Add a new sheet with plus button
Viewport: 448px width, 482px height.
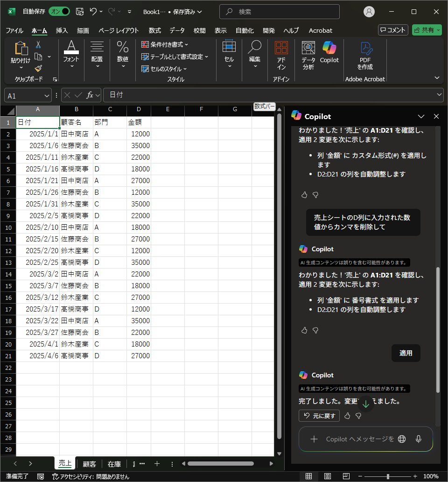[157, 464]
